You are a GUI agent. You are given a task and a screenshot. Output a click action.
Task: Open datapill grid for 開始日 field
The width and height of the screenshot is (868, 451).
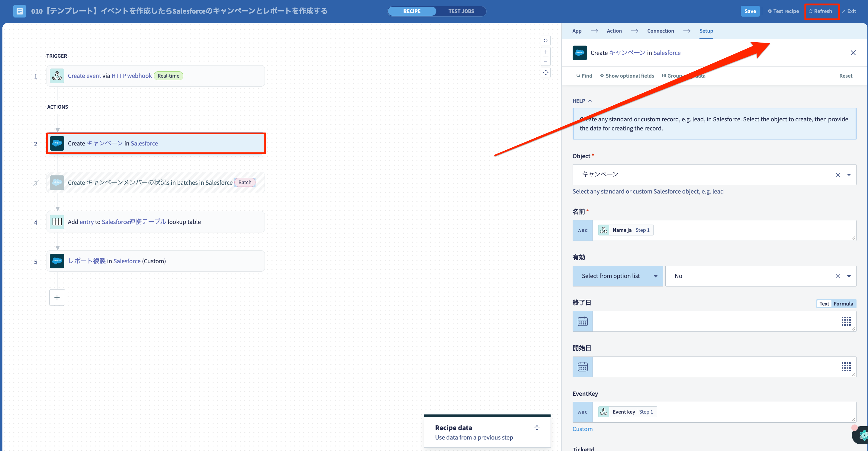(x=846, y=367)
